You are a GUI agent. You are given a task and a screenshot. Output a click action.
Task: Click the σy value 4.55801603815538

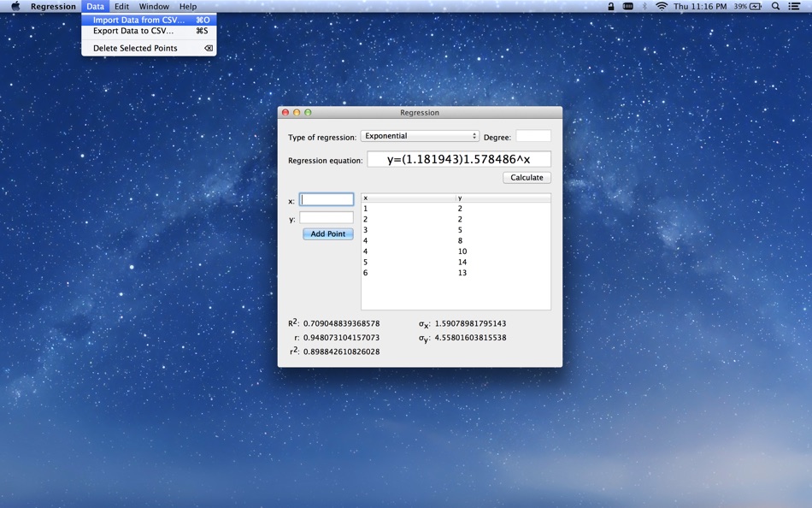(470, 338)
